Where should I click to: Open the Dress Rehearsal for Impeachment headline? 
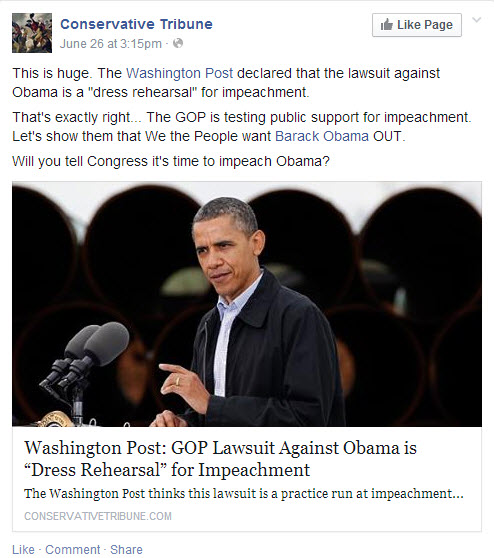click(220, 459)
